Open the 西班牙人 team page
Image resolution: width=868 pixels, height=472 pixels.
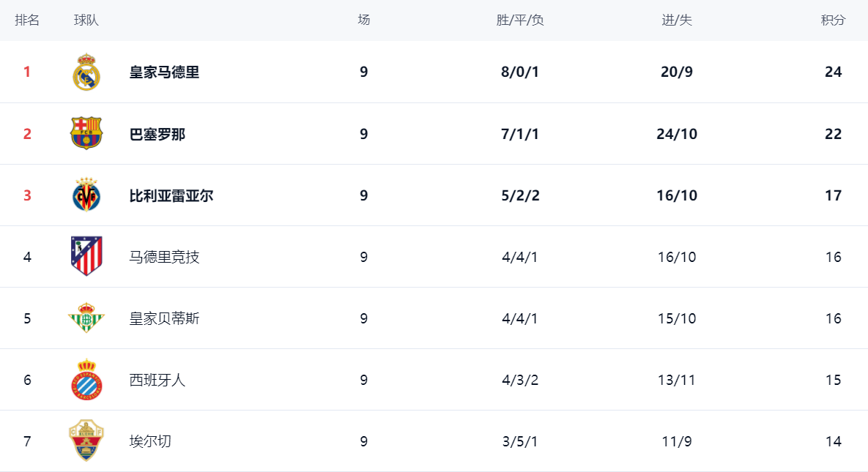pyautogui.click(x=157, y=380)
